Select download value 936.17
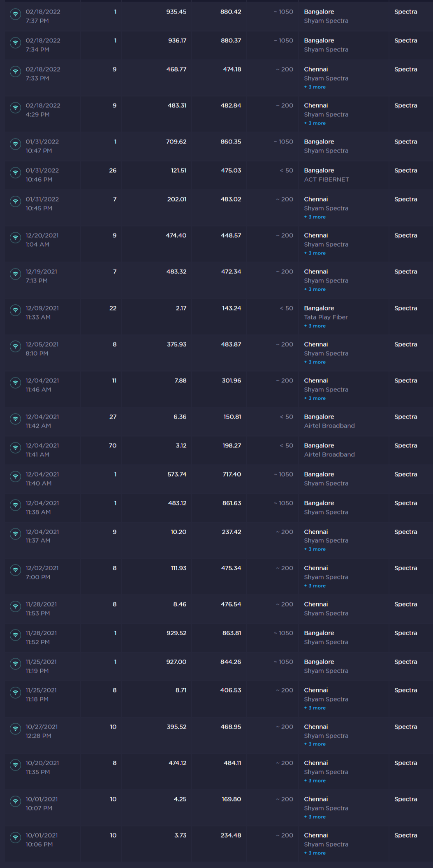 [177, 41]
